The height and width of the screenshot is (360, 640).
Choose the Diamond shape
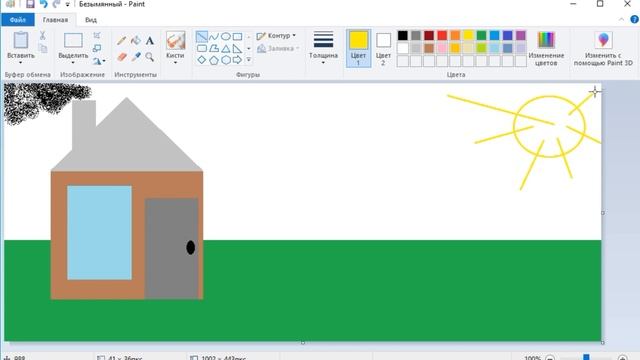202,60
